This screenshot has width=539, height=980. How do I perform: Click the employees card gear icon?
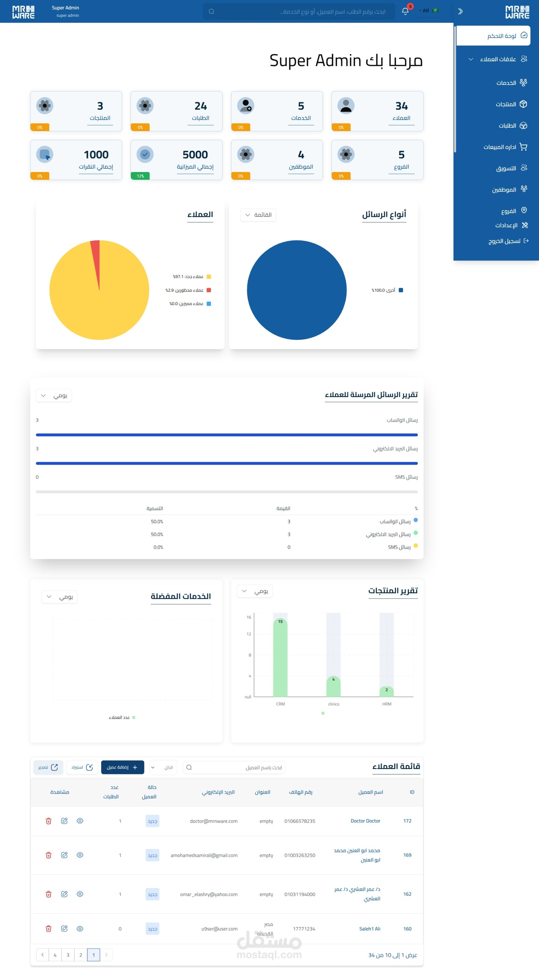coord(246,155)
